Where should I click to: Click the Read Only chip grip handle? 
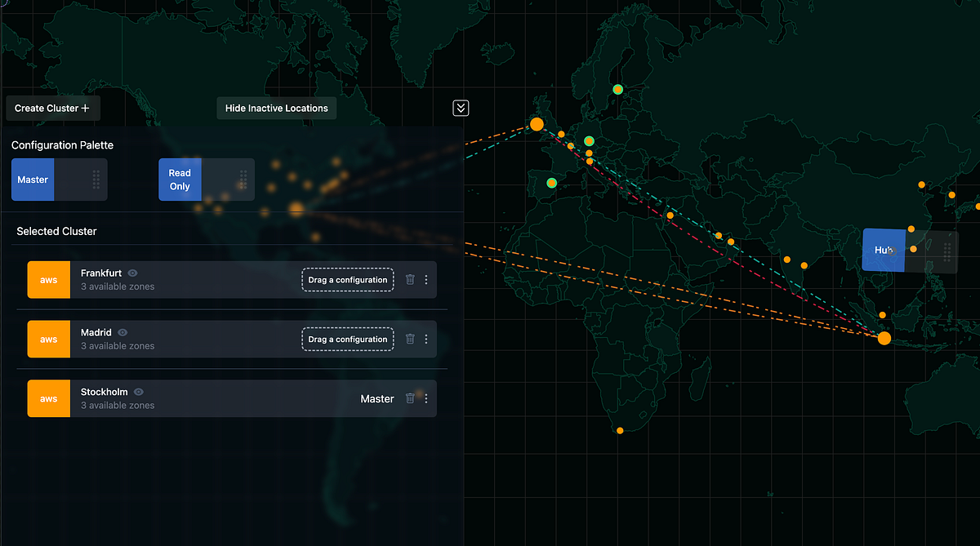click(x=243, y=180)
